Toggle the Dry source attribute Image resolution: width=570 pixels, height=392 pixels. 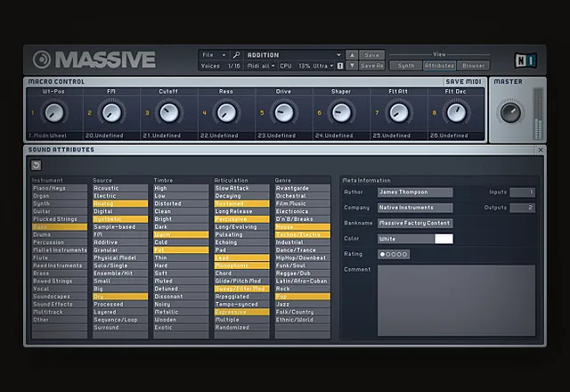[120, 297]
